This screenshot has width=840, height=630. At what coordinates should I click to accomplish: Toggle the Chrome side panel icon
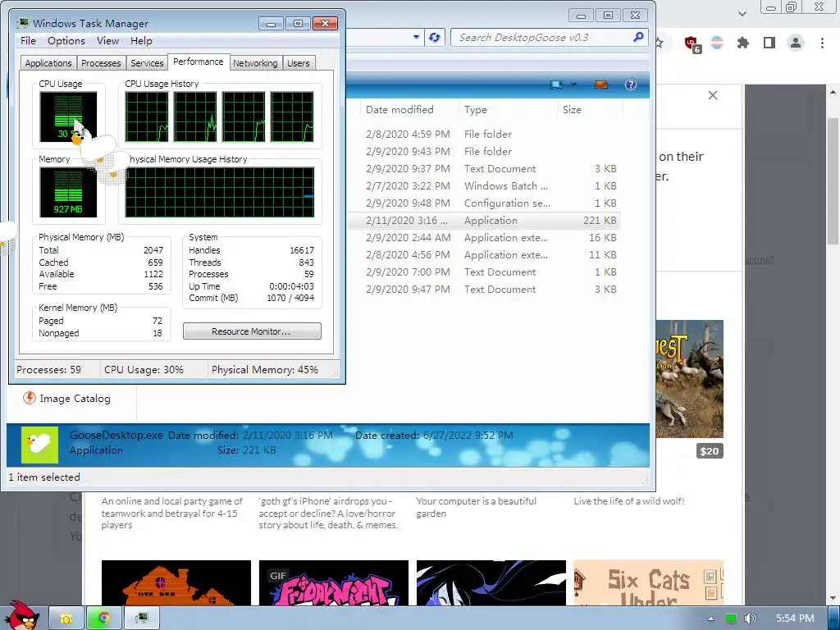tap(769, 43)
